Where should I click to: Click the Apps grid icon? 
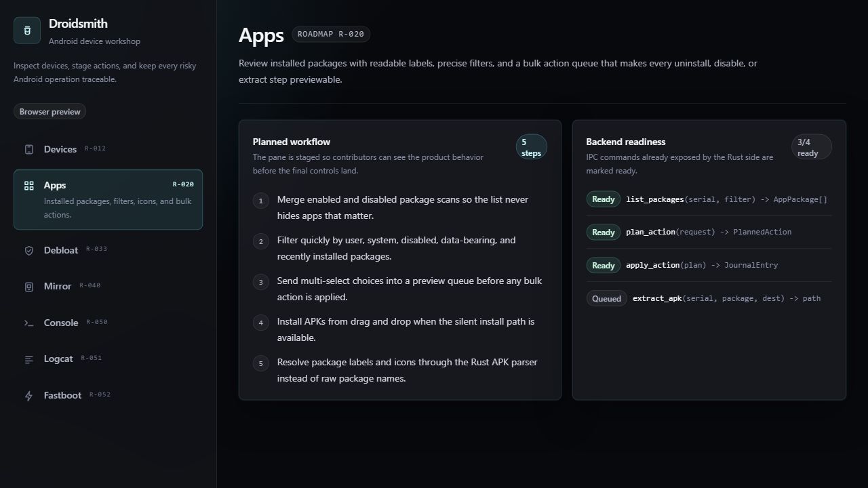click(29, 185)
